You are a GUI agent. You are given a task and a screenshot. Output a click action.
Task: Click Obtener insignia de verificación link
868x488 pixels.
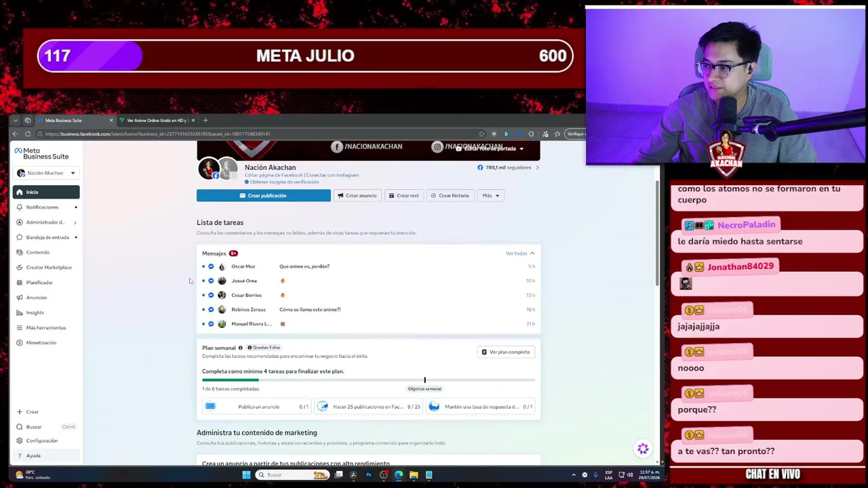point(284,182)
